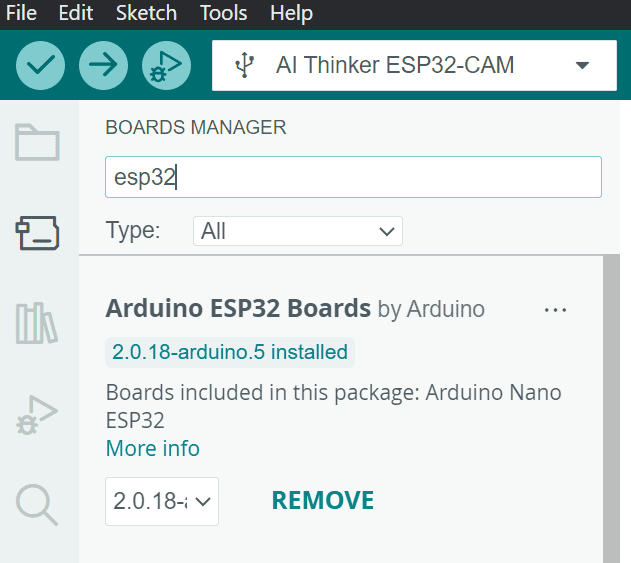Toggle the Boards Manager sidebar icon
Image resolution: width=631 pixels, height=563 pixels.
tap(38, 232)
